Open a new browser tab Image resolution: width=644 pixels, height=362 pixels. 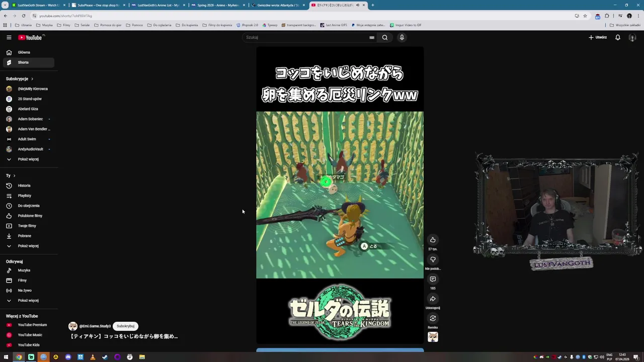point(373,5)
